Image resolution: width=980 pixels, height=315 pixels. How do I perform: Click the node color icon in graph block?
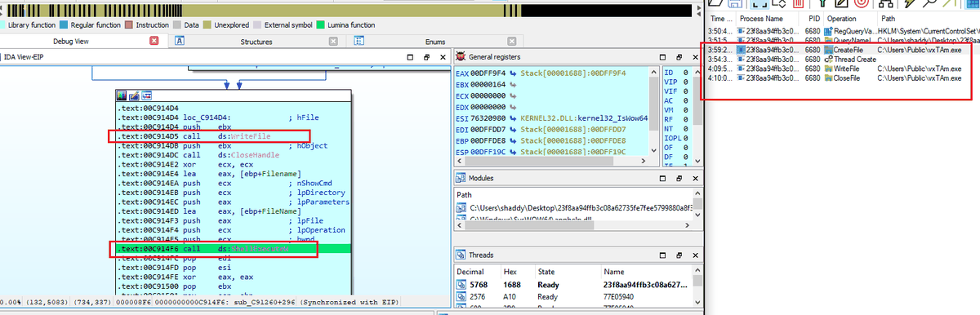[x=121, y=95]
